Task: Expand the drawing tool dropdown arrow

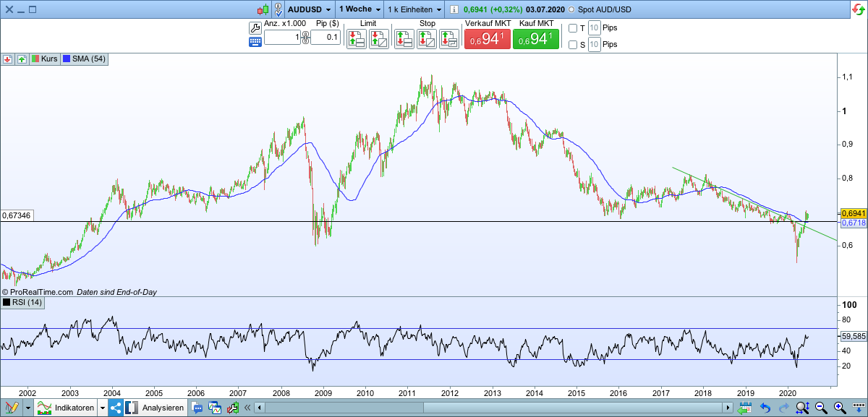Action: coord(27,408)
